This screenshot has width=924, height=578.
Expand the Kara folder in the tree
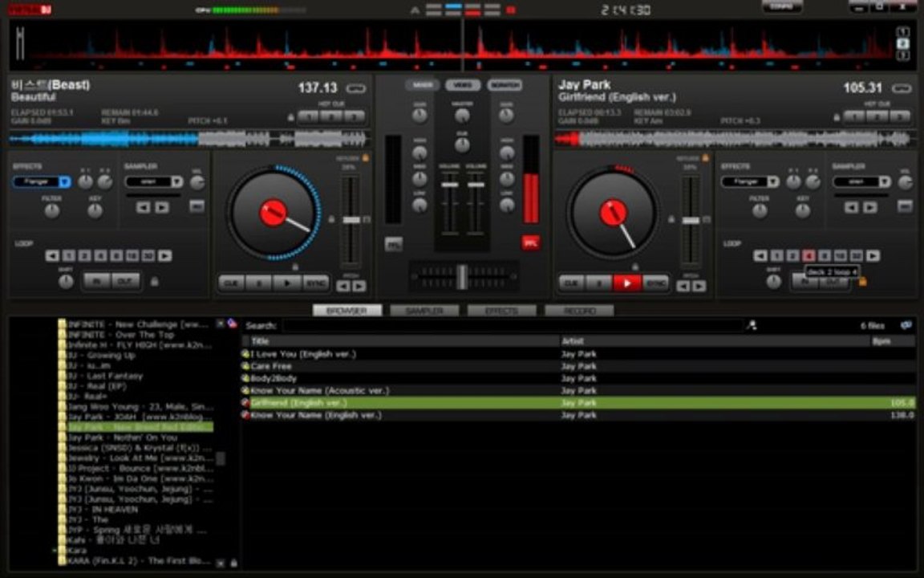(55, 550)
